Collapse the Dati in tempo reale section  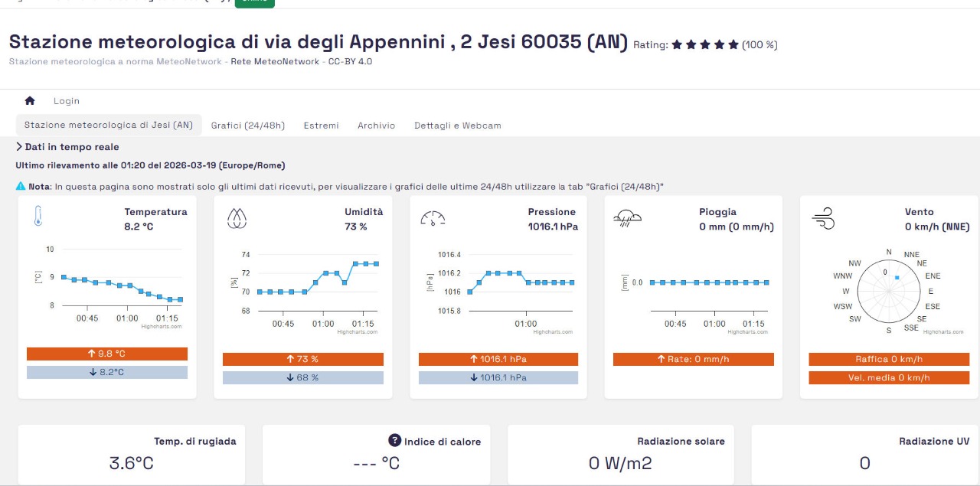pyautogui.click(x=19, y=147)
